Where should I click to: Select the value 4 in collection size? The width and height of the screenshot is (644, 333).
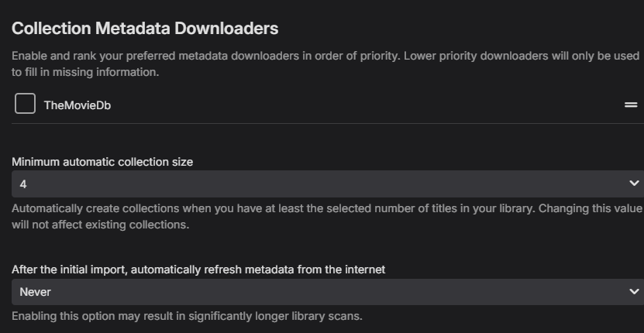click(x=23, y=184)
